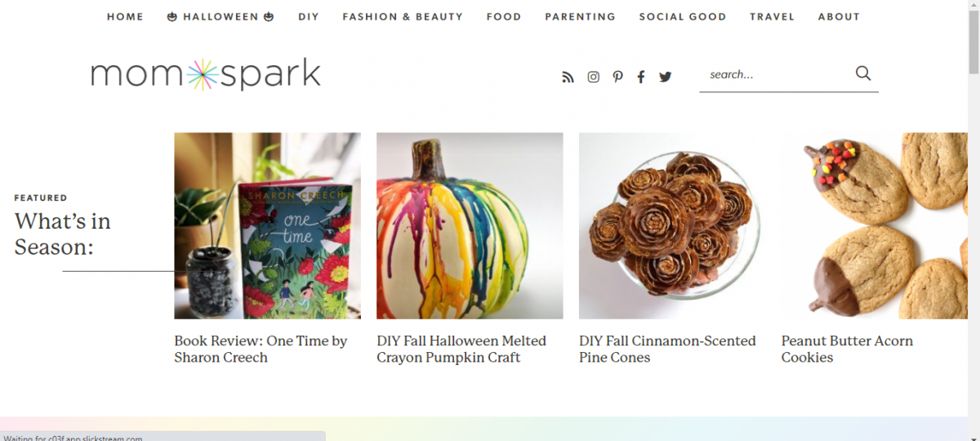
Task: Open Fashion & Beauty menu
Action: click(x=403, y=16)
